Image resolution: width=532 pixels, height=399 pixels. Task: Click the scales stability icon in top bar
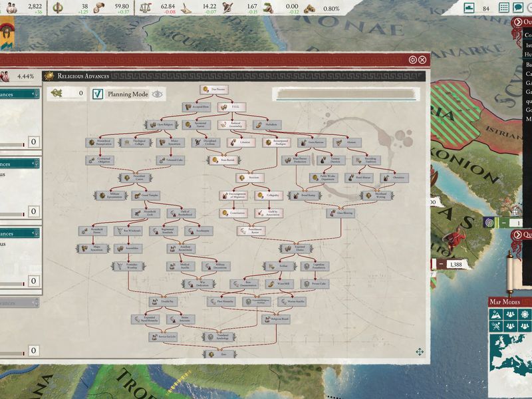point(145,8)
